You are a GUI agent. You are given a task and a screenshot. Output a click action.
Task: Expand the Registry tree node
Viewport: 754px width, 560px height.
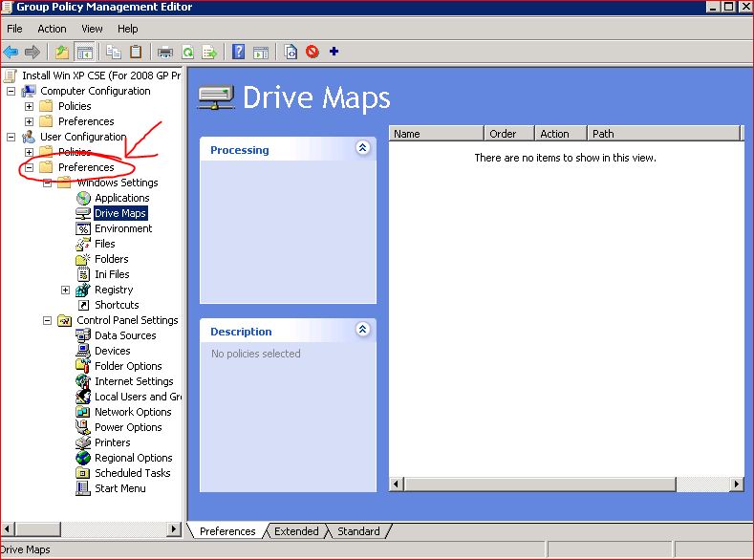click(x=65, y=290)
